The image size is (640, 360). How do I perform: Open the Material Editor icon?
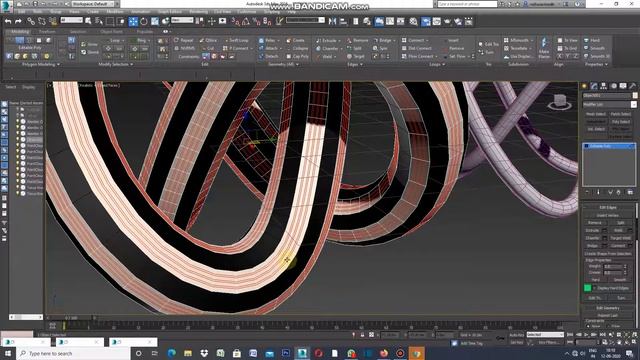[x=413, y=21]
